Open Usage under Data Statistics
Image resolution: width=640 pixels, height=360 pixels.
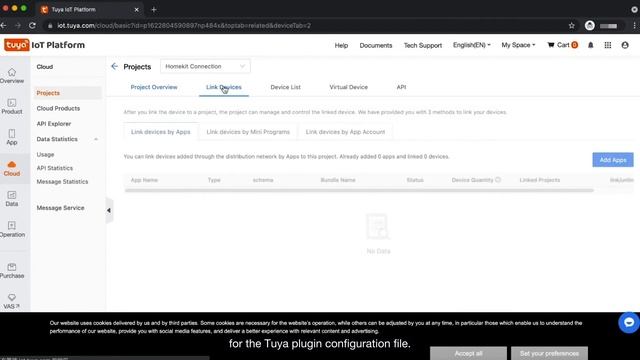[45, 155]
